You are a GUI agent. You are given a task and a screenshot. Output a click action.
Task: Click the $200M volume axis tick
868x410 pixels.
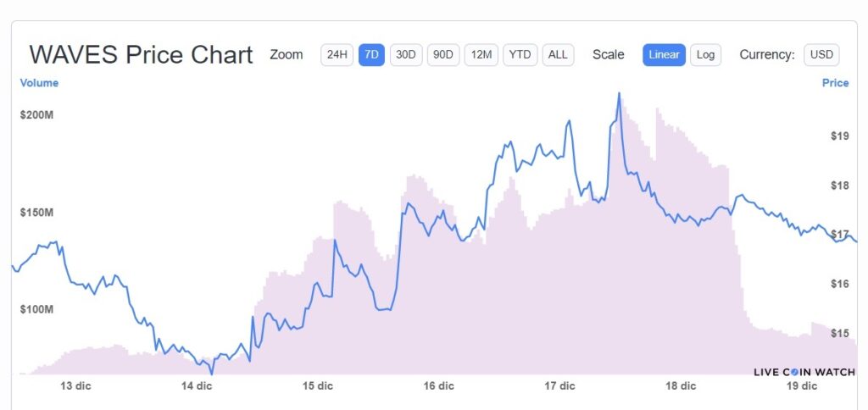[x=36, y=116]
